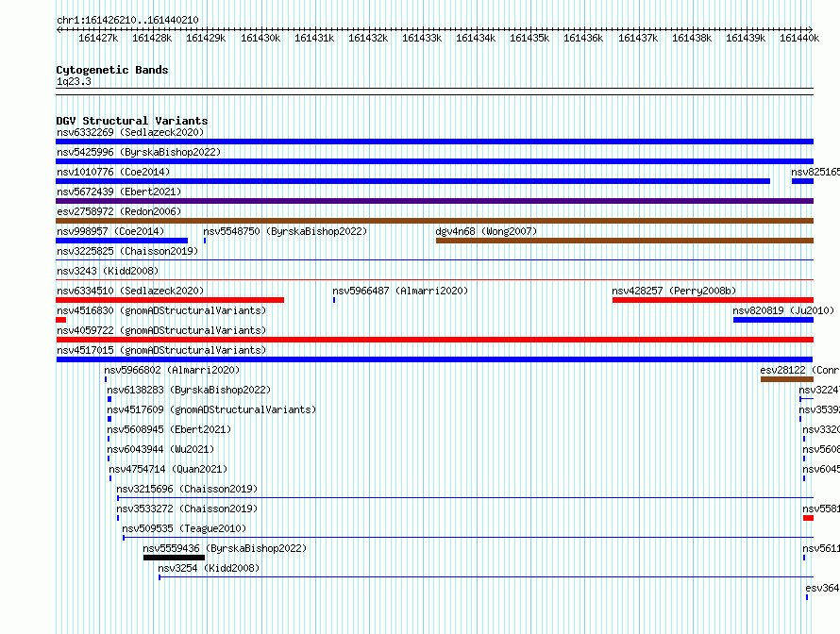Open nsv4517015 (gnomADStructuralVariants) label

click(x=161, y=350)
